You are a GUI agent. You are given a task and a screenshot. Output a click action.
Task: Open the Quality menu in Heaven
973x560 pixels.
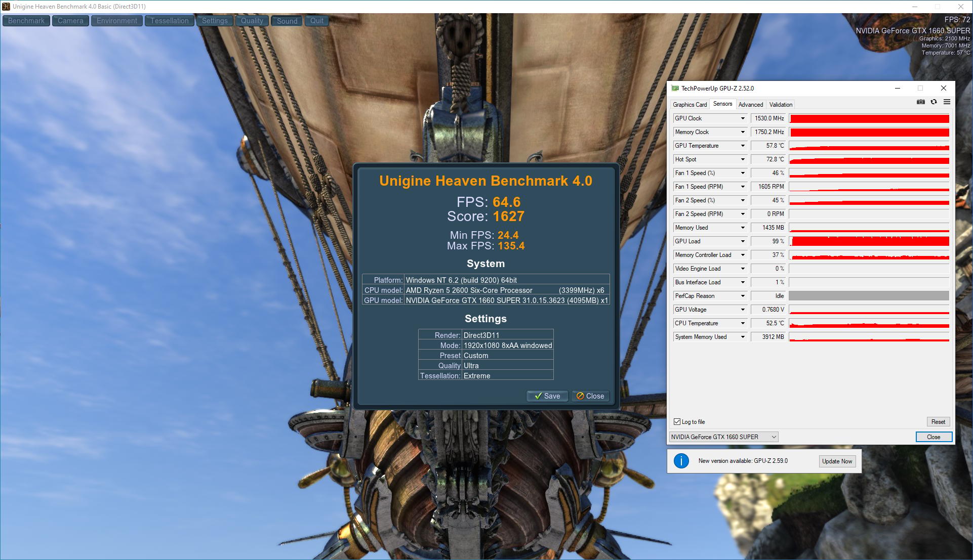(252, 21)
